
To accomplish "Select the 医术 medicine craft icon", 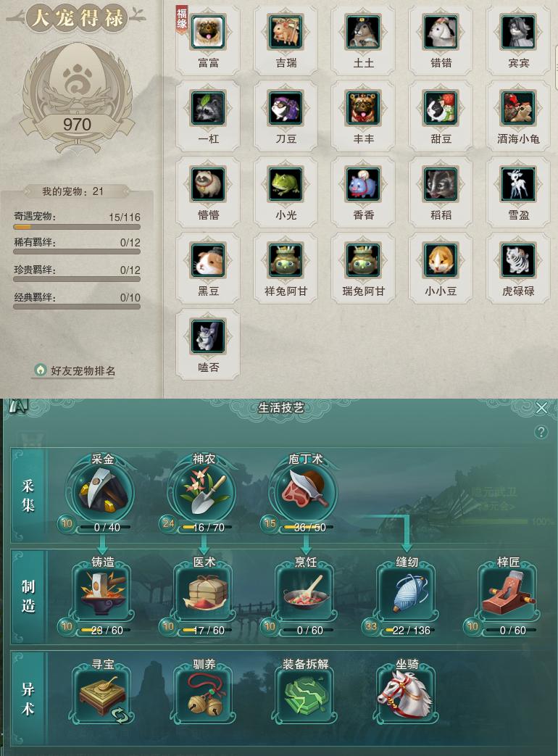I will point(204,593).
